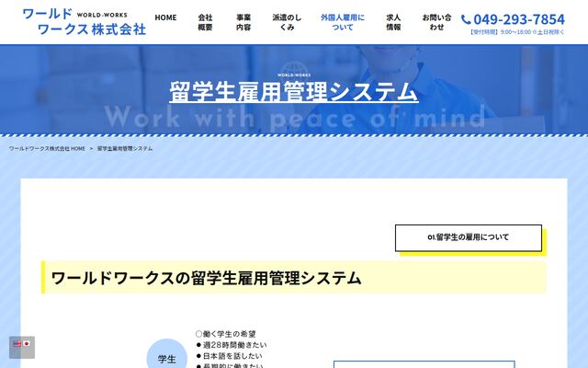Screen dimensions: 588x368
Task: Click the 働く学生の希望 text
Action: click(226, 334)
